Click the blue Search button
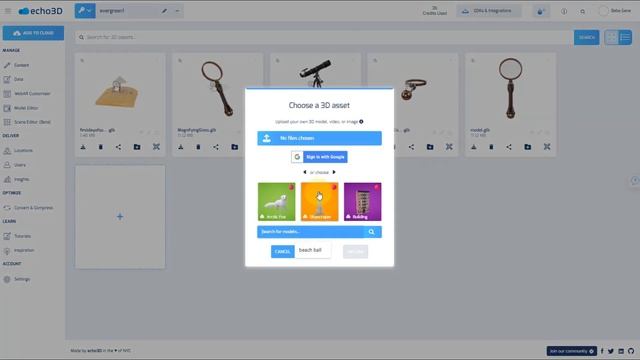The image size is (640, 360). click(x=587, y=38)
